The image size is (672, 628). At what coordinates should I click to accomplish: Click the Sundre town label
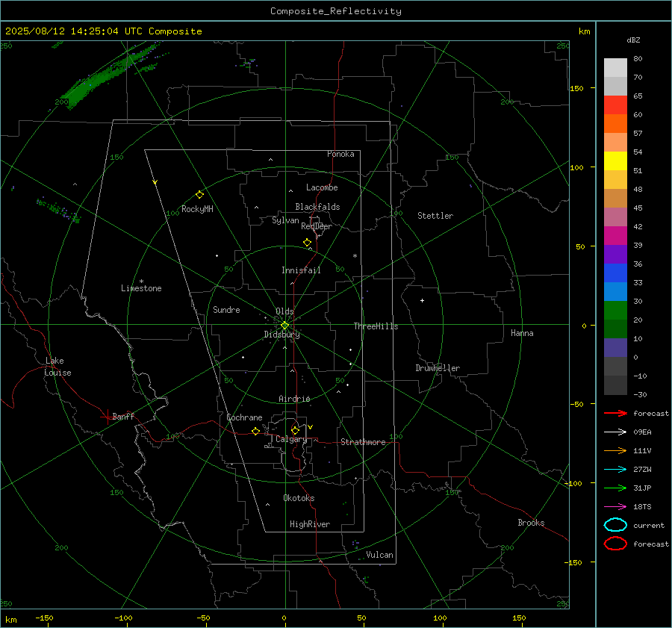click(x=226, y=309)
